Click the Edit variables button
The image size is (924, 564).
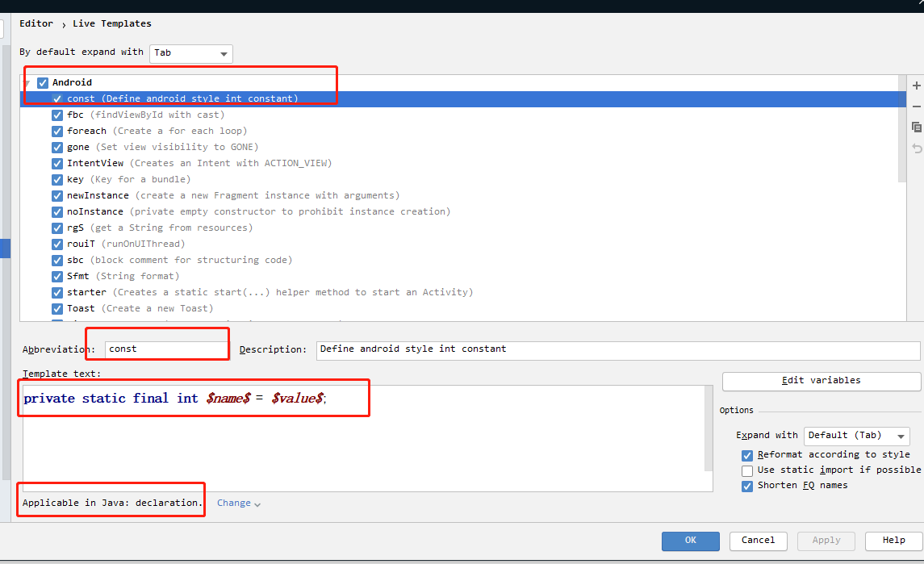[821, 381]
